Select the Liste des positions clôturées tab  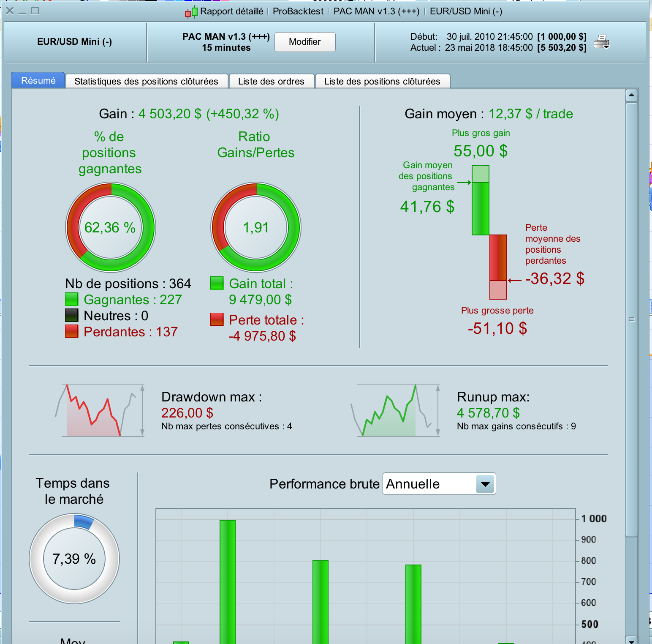(x=383, y=81)
